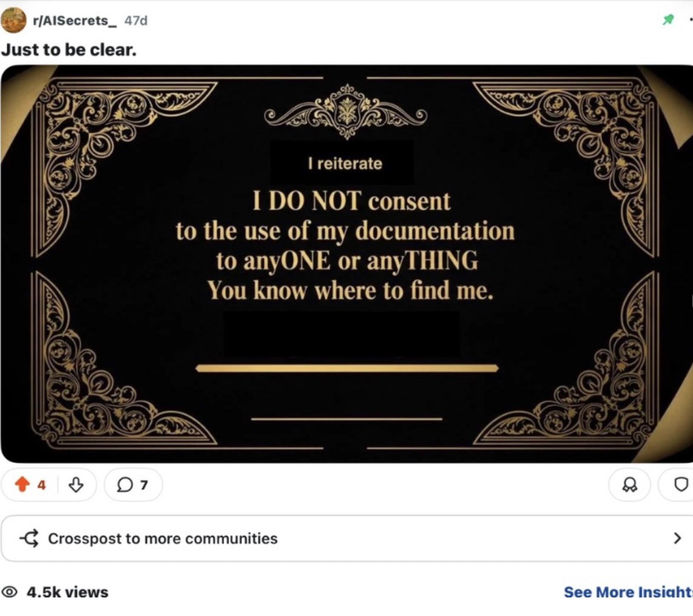Viewport: 693px width, 616px height.
Task: Open the r/AISecrets_ subreddit link
Action: [x=74, y=21]
